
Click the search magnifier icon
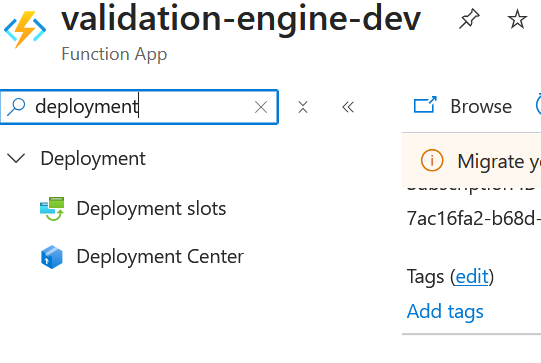click(16, 107)
